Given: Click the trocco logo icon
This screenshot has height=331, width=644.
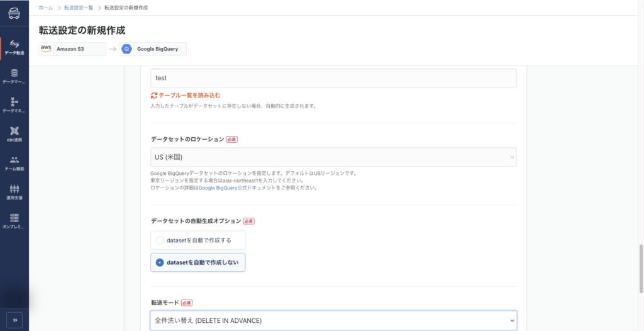Looking at the screenshot, I should click(14, 14).
